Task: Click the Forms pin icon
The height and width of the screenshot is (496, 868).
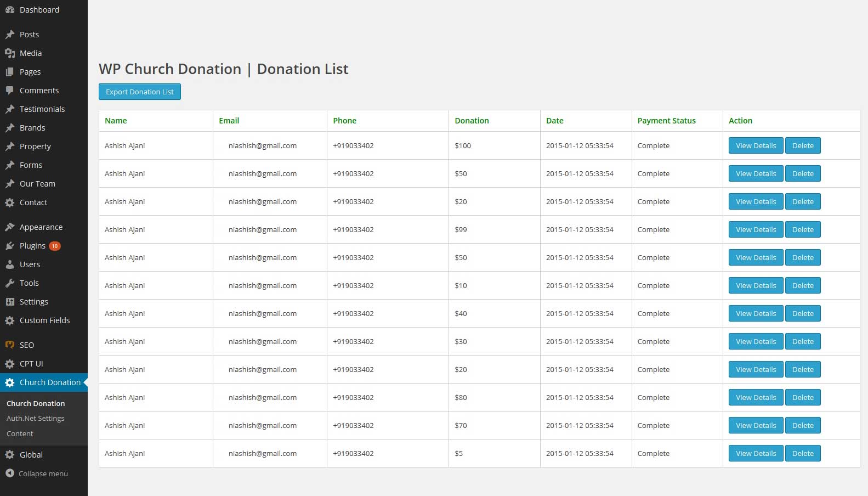Action: 10,165
